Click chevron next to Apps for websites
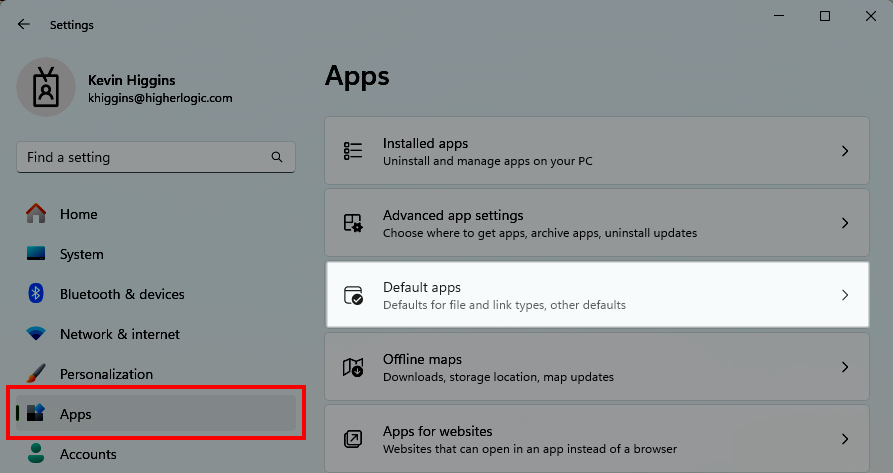The image size is (893, 473). point(844,439)
